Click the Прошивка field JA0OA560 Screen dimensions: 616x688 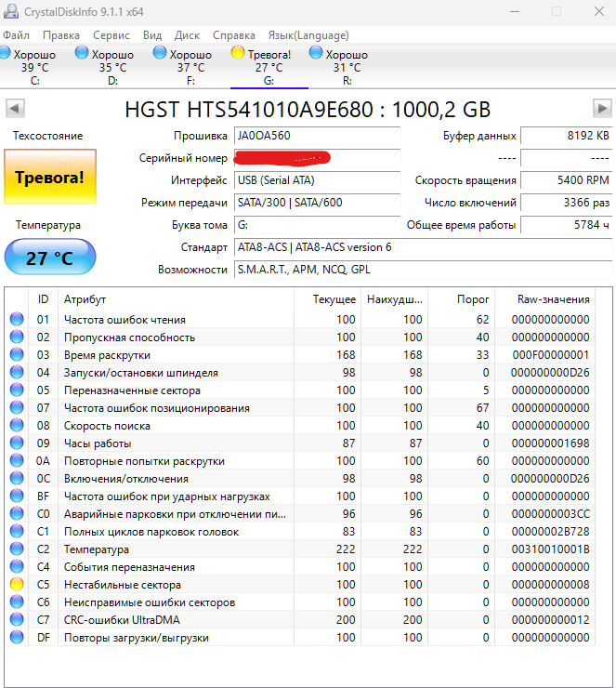pos(317,136)
